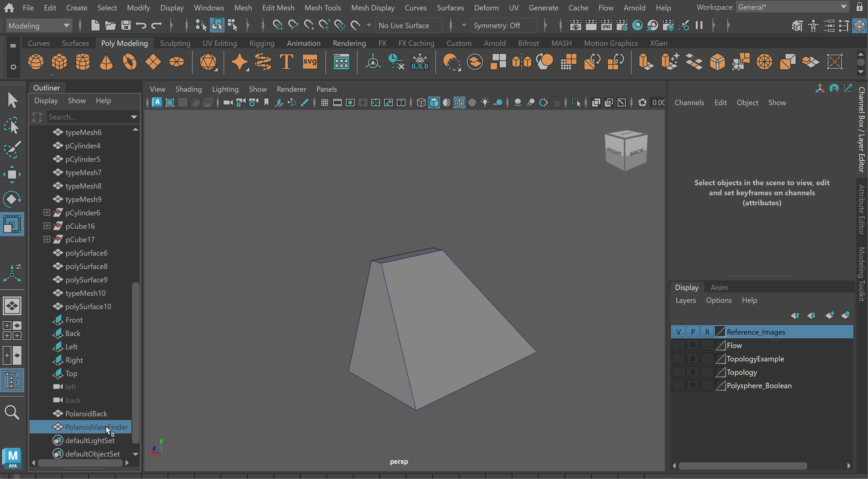
Task: Open the Mesh Tools menu
Action: [322, 7]
